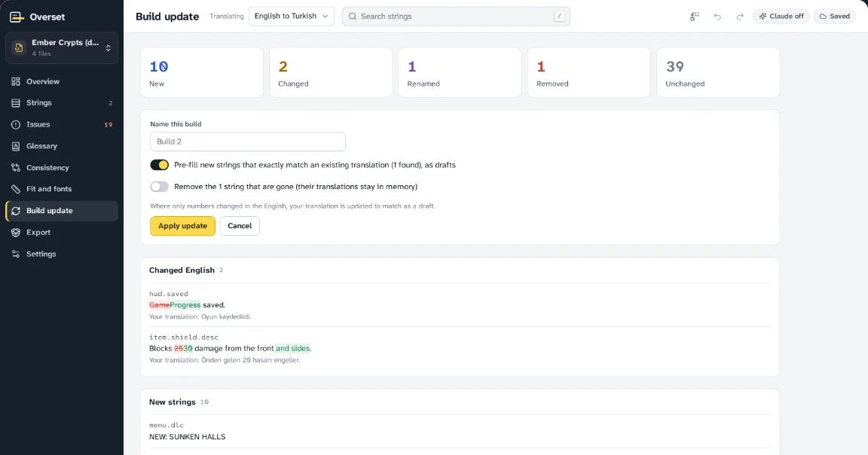
Task: Select the 2 Changed summary card
Action: [331, 72]
